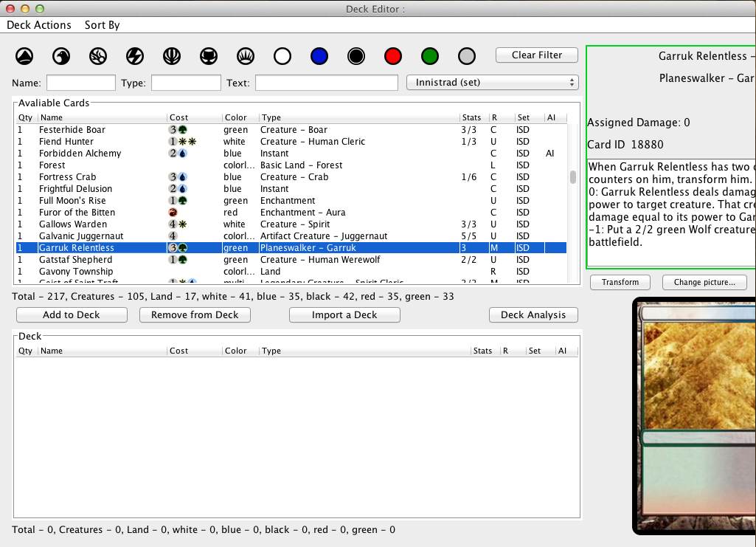Toggle the white color filter circle

pyautogui.click(x=282, y=56)
